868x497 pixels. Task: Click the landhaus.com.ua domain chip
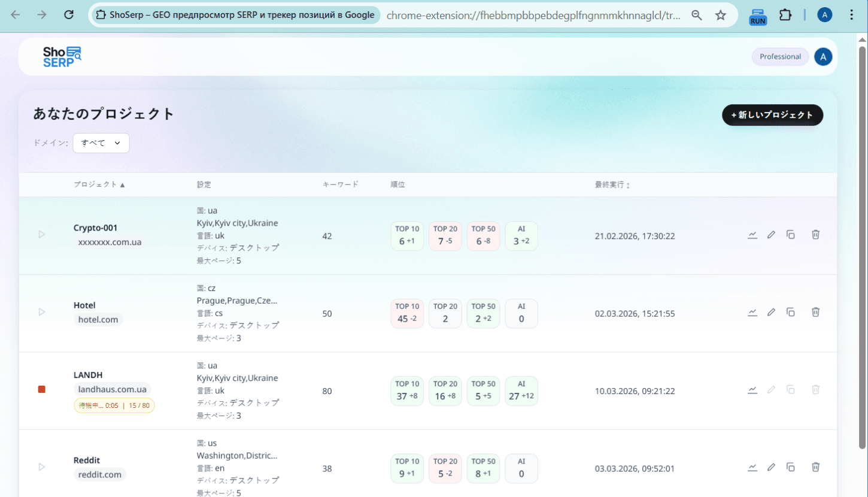(113, 389)
